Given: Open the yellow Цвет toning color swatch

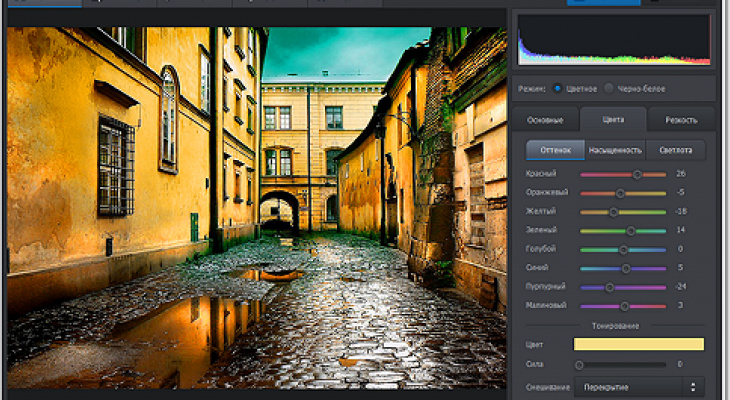Looking at the screenshot, I should point(638,344).
